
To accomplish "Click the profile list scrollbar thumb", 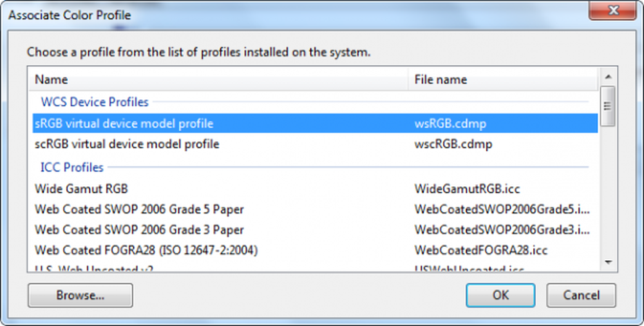I will [x=607, y=106].
